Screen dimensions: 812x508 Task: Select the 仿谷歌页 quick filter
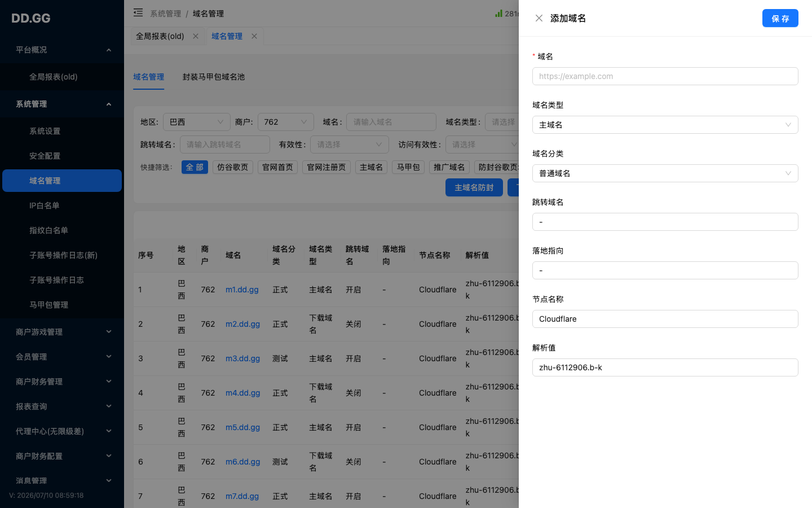click(233, 167)
